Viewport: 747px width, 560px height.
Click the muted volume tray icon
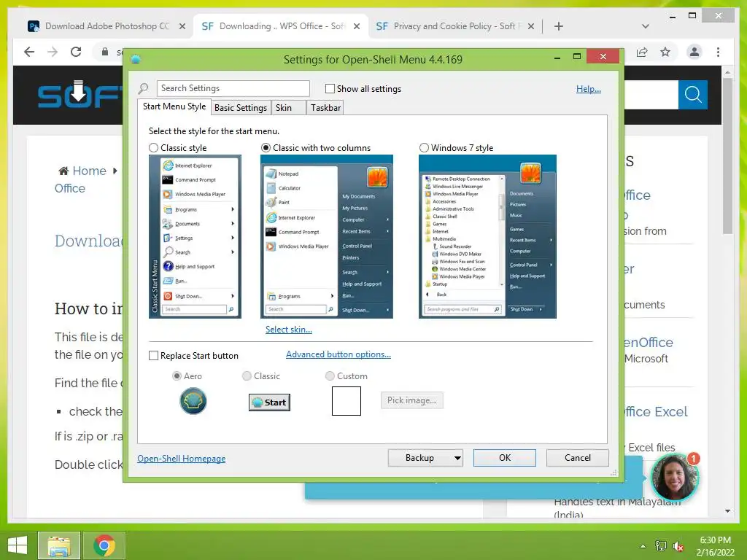(678, 545)
